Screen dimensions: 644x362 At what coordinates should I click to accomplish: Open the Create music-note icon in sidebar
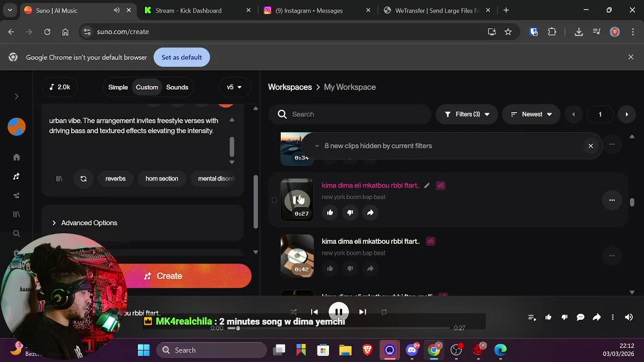click(17, 176)
